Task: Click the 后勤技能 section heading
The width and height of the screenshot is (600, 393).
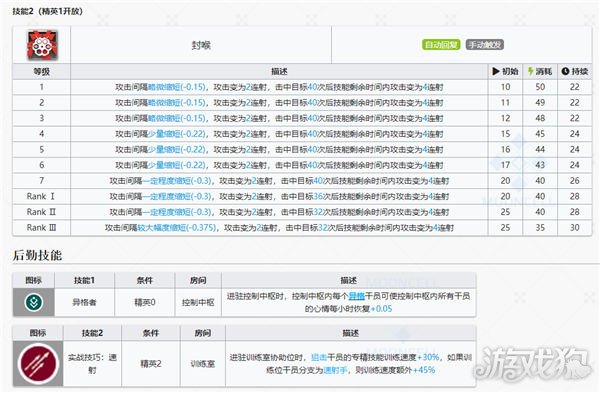Action: click(37, 255)
